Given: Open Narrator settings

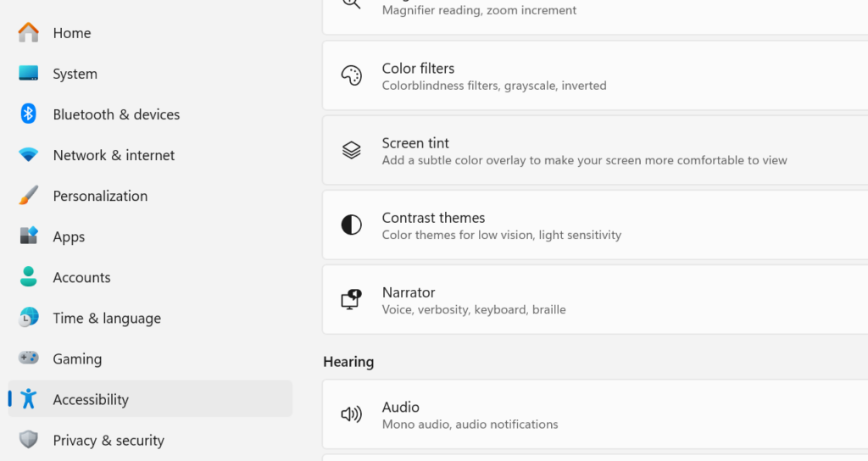Looking at the screenshot, I should [x=595, y=300].
